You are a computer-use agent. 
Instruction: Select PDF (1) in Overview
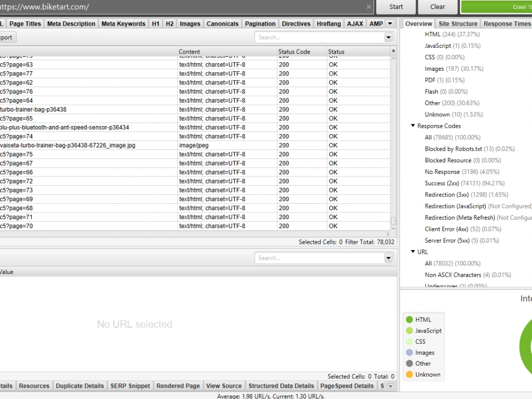(x=445, y=80)
